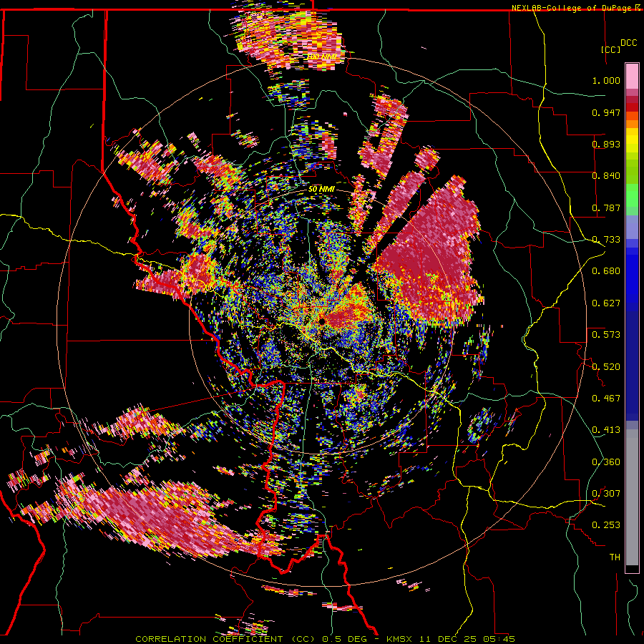Screen dimensions: 644x644
Task: Click the NEXLAB-College of DuPage credit text
Action: point(572,8)
